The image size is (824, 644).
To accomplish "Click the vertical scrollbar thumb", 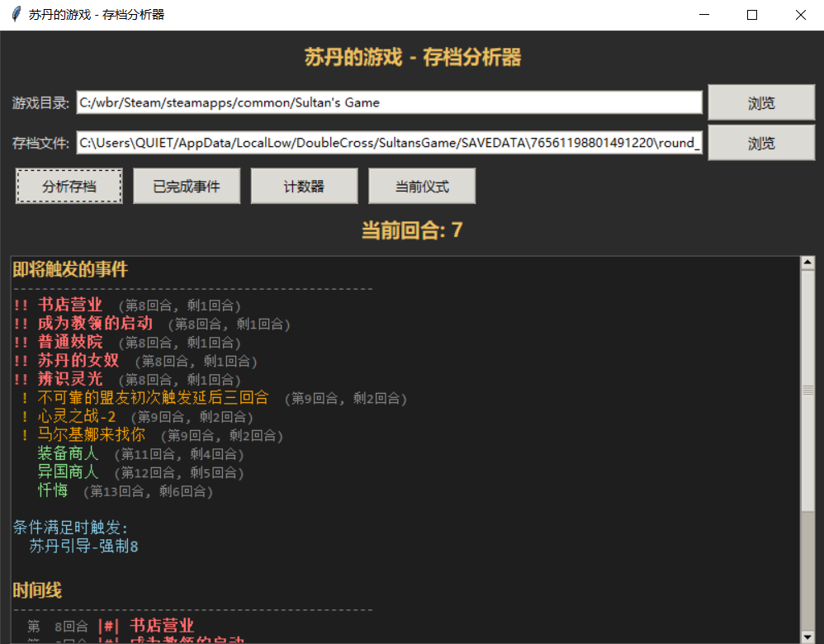I will coord(807,390).
